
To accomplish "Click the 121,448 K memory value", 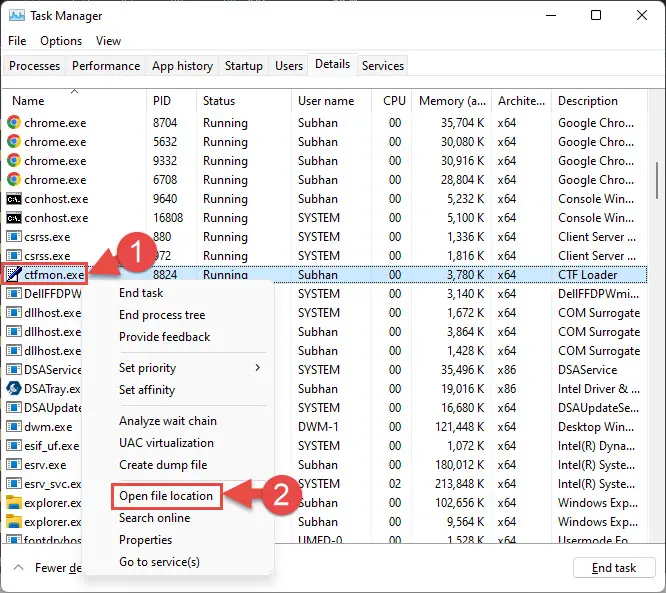I will coord(459,426).
